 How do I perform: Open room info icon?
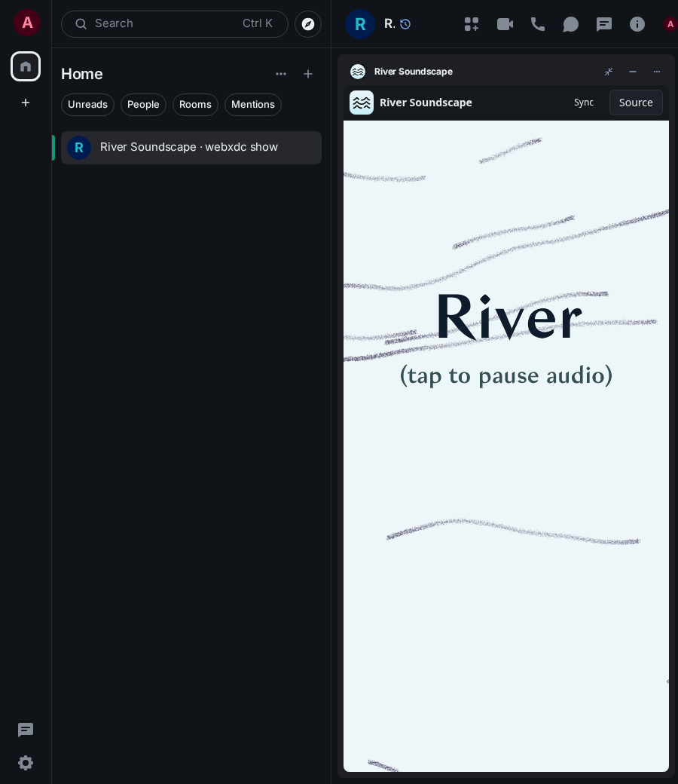click(637, 24)
